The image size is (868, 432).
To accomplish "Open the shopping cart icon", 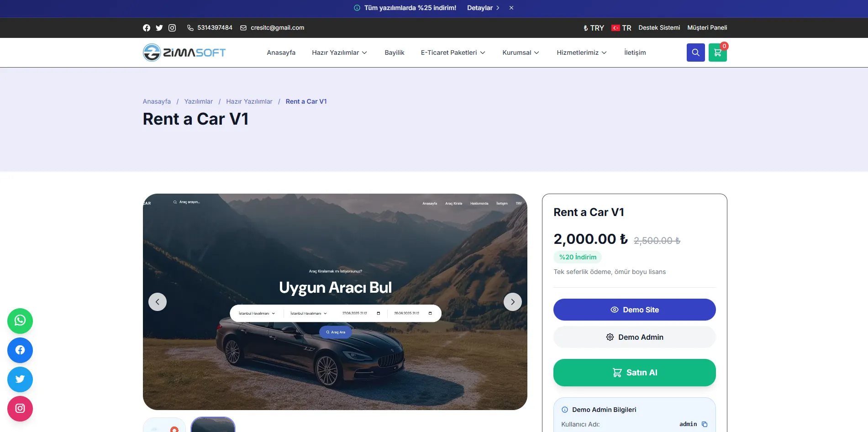I will coord(717,53).
